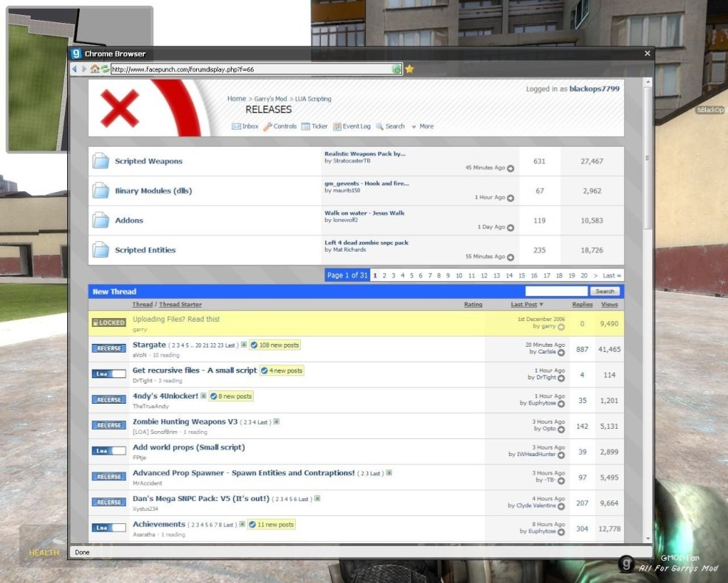View 108 new posts in Stargate

274,345
